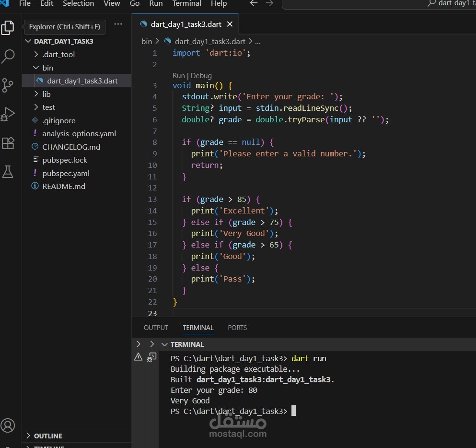Click the debug terminal icon beside warning

pos(152,357)
